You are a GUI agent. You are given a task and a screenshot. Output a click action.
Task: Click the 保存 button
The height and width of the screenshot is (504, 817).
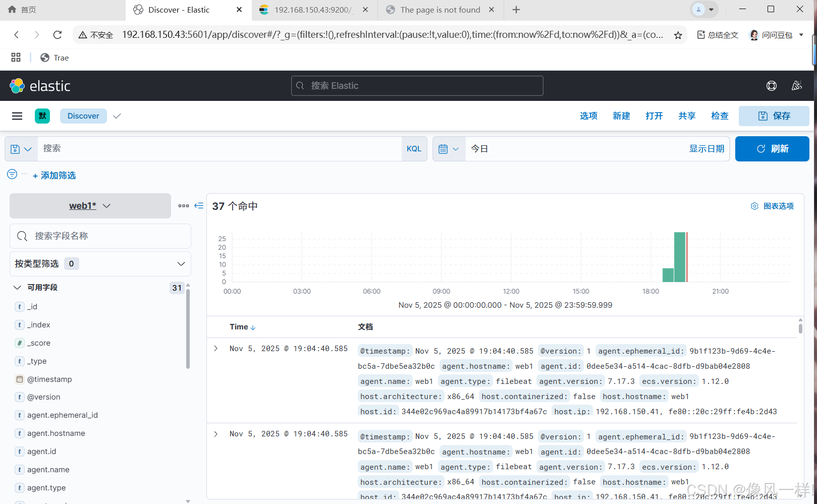774,116
